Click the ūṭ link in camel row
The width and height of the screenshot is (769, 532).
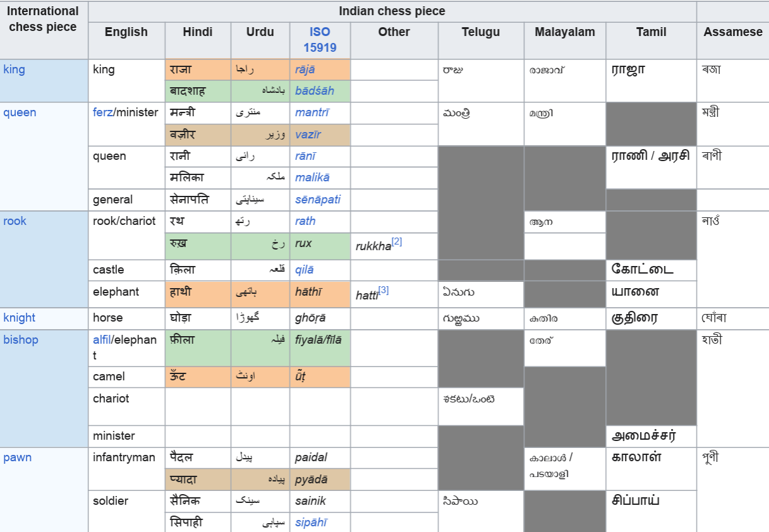pyautogui.click(x=301, y=377)
